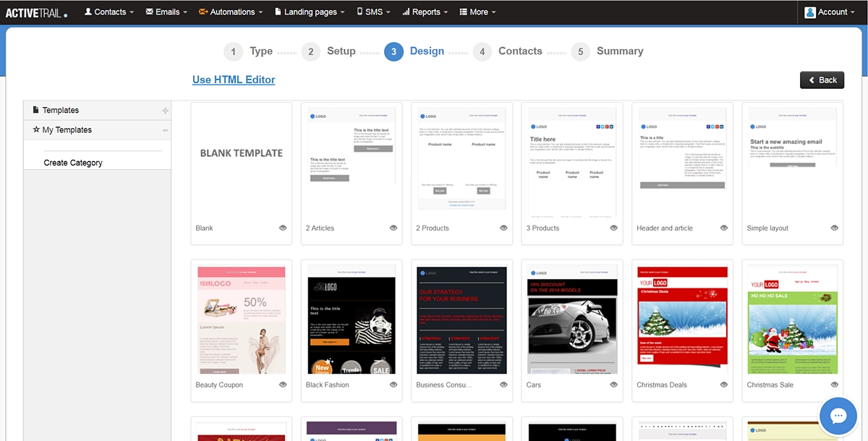Screen dimensions: 868x441
Task: Preview the 2 Articles template eye icon
Action: click(x=393, y=228)
